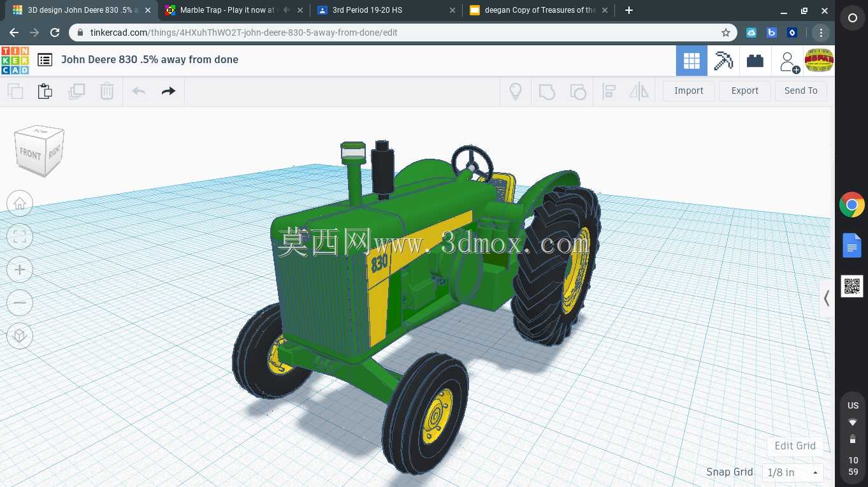Zoom in with the plus button
The width and height of the screenshot is (868, 487).
point(20,270)
